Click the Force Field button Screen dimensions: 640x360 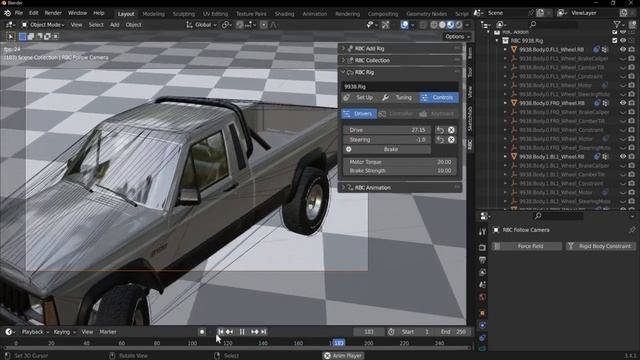(x=527, y=246)
